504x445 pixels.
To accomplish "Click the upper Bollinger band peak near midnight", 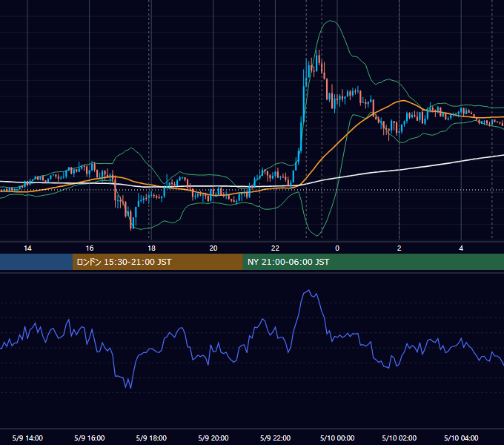I will tap(330, 21).
